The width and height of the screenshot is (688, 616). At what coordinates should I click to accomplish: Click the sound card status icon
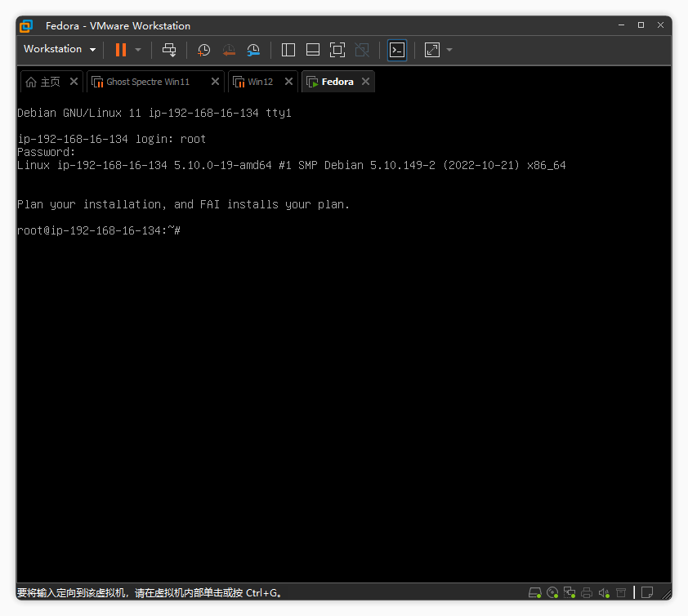pos(604,593)
